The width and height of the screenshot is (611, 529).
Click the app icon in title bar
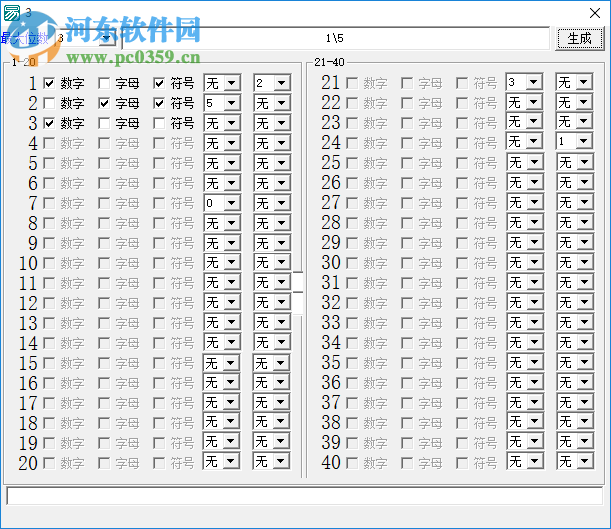[12, 13]
